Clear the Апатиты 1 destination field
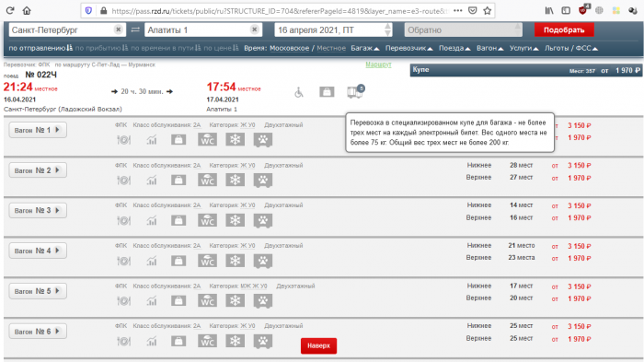 (x=254, y=29)
